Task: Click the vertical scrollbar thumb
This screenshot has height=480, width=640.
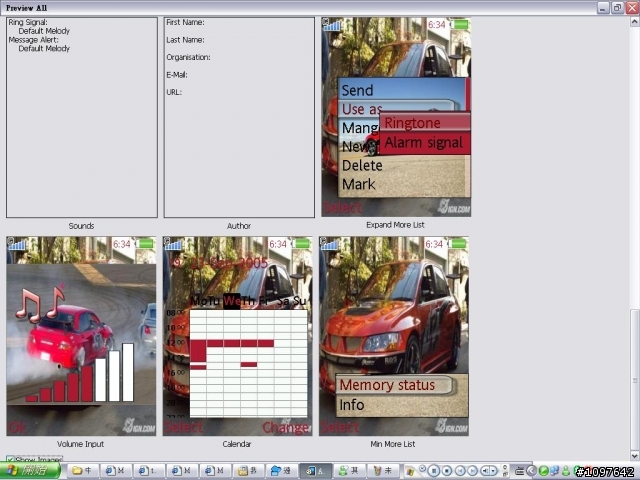Action: point(635,380)
